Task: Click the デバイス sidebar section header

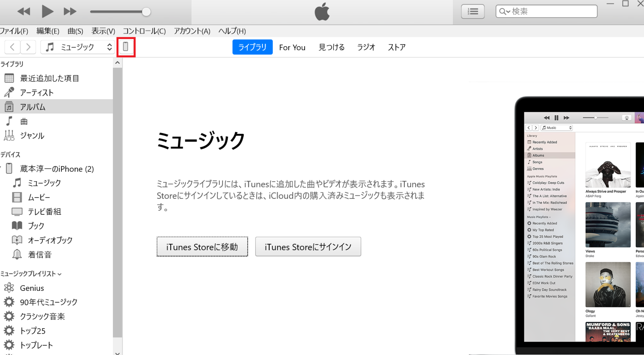Action: (x=10, y=155)
